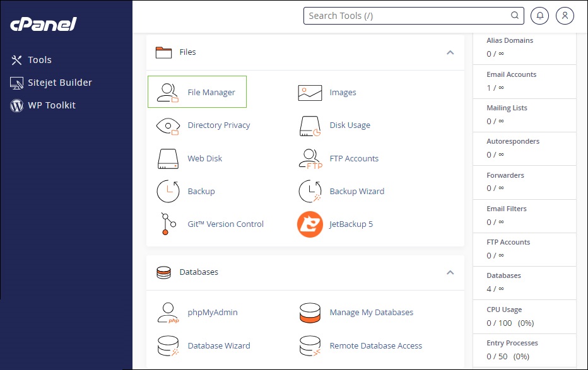Viewport: 588px width, 370px height.
Task: Open the JetBackup 5 orange icon
Action: [310, 224]
